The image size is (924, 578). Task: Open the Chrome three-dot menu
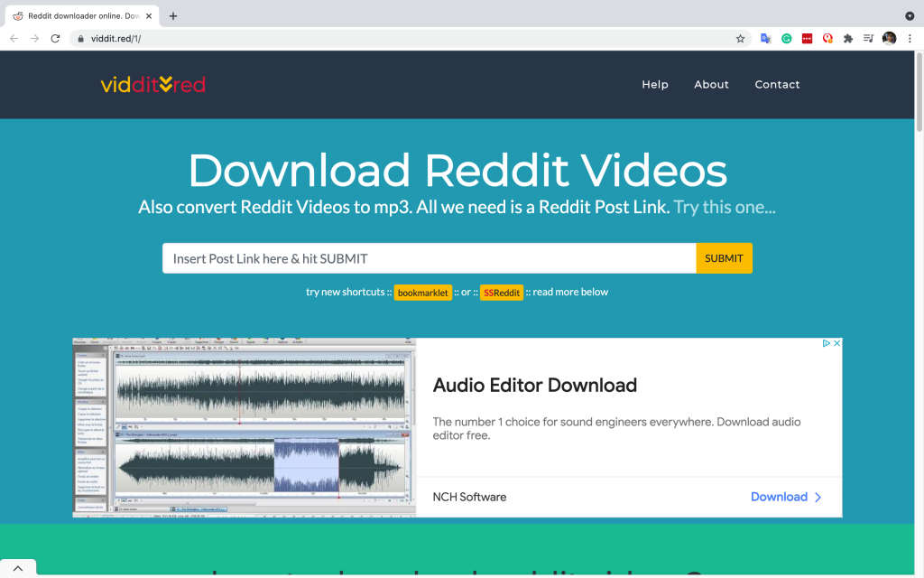[911, 38]
